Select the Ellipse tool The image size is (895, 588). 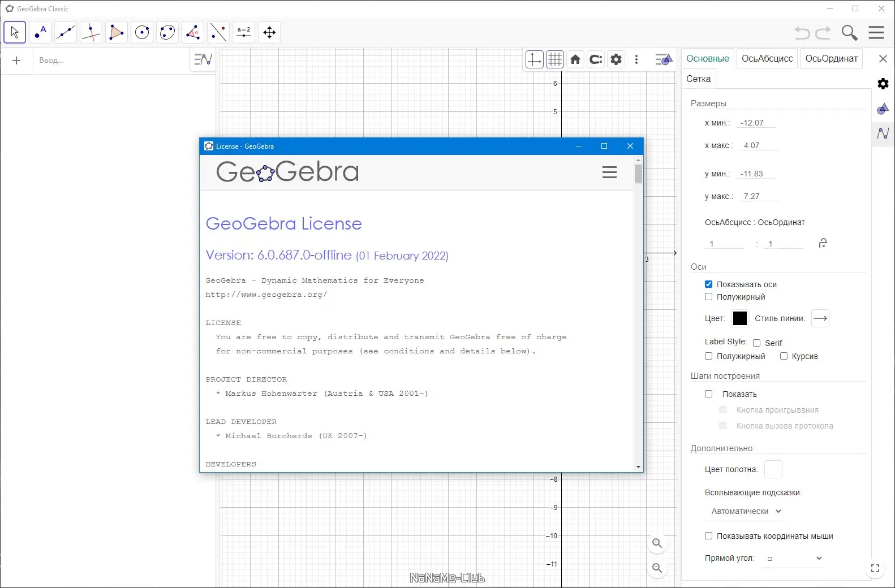pyautogui.click(x=167, y=32)
